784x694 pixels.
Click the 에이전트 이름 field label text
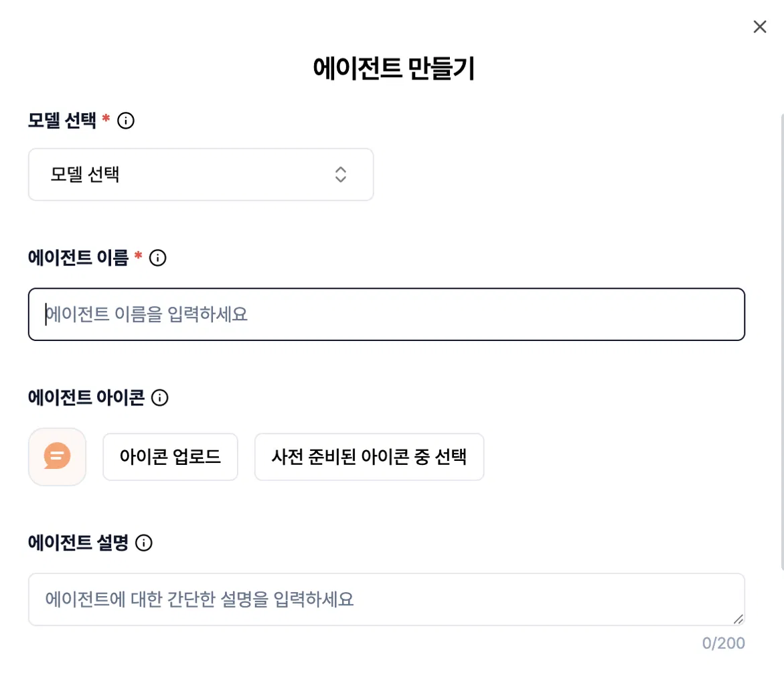click(x=78, y=258)
